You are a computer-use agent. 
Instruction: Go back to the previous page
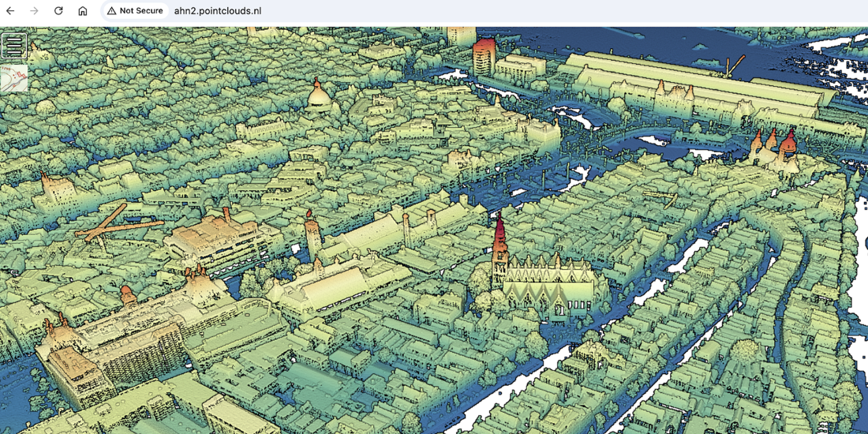[x=10, y=10]
